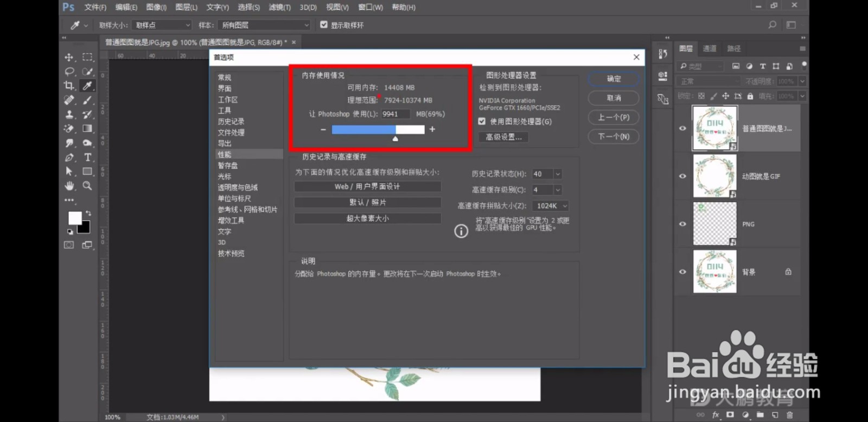
Task: Toggle the lock all padlock icon
Action: click(x=750, y=96)
